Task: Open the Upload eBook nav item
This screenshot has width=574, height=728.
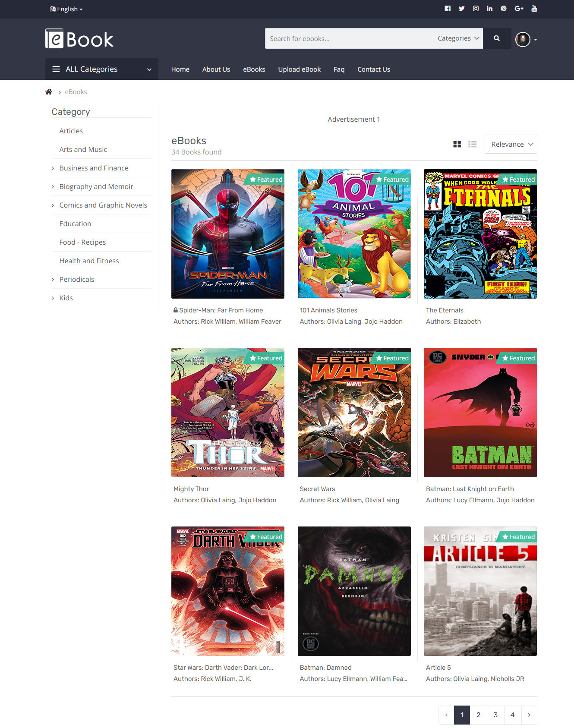Action: 300,69
